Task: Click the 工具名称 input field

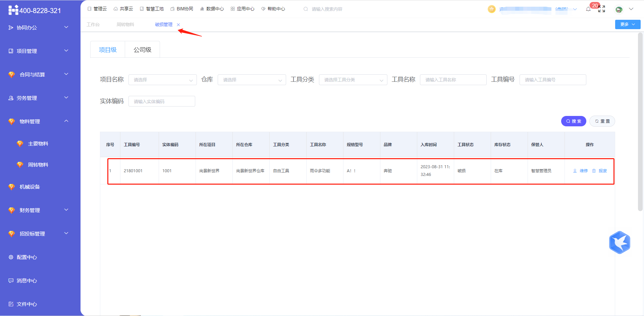Action: click(453, 80)
